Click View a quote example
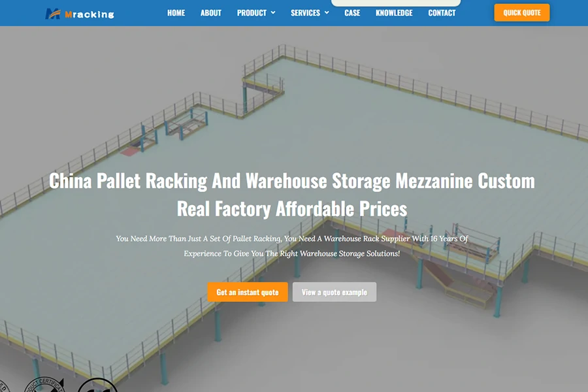This screenshot has width=588, height=392. tap(334, 292)
